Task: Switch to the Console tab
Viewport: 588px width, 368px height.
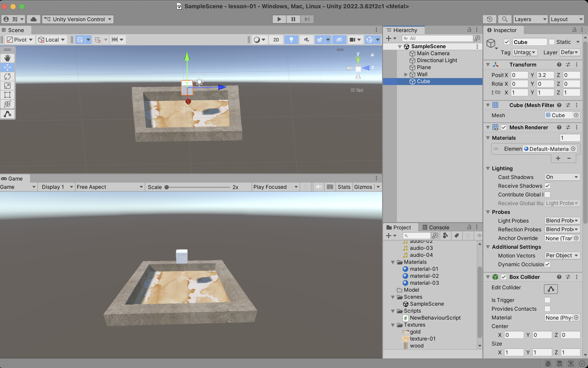Action: point(436,227)
